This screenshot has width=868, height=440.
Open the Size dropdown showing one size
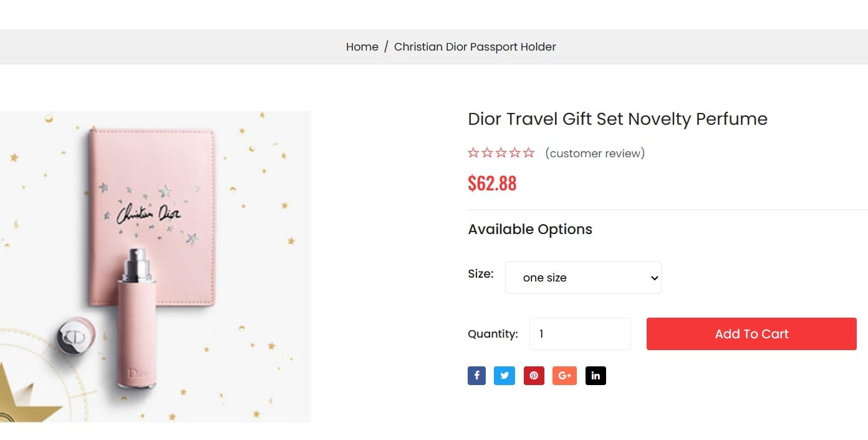[583, 278]
